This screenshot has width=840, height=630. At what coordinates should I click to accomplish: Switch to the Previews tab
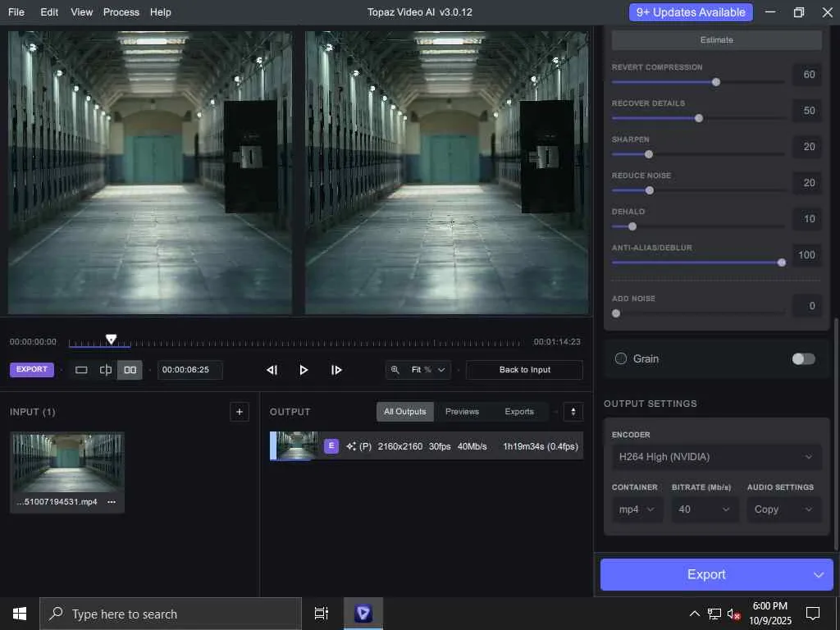tap(462, 412)
